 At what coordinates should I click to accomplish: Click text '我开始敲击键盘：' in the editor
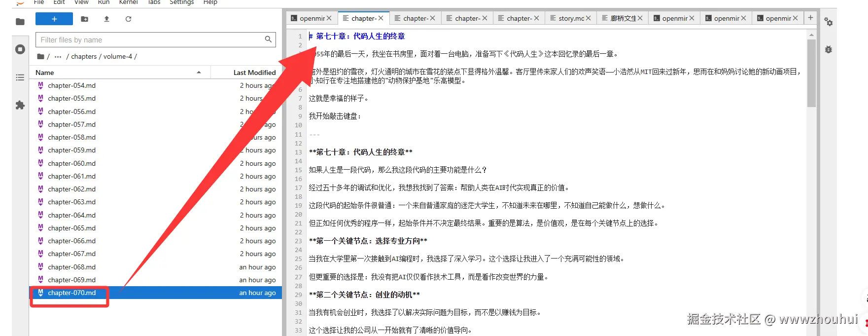335,116
